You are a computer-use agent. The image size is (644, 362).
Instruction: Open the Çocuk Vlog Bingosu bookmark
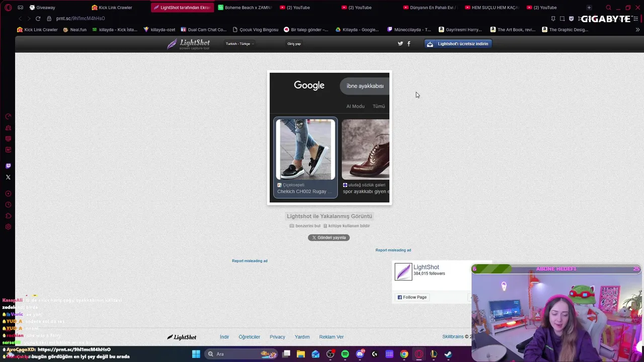(x=256, y=30)
